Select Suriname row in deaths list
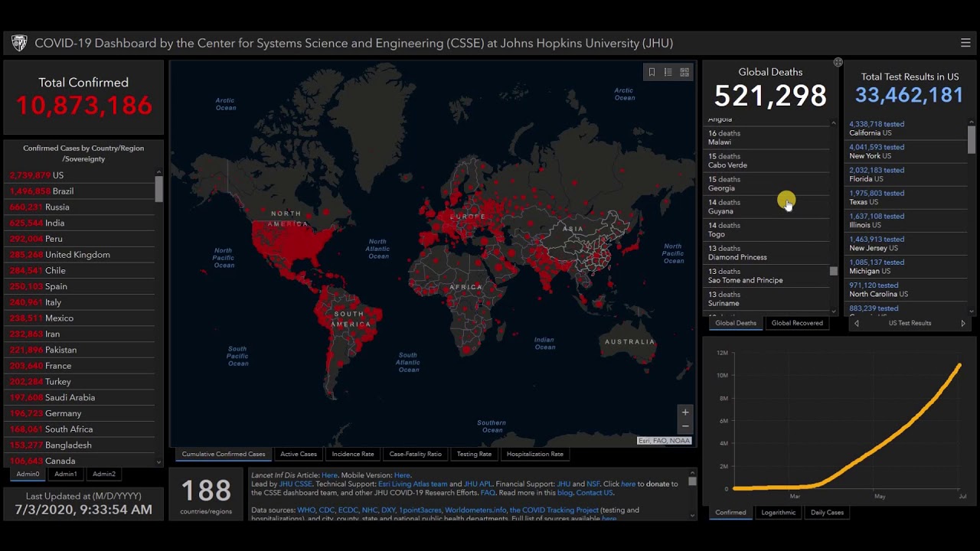 coord(766,298)
